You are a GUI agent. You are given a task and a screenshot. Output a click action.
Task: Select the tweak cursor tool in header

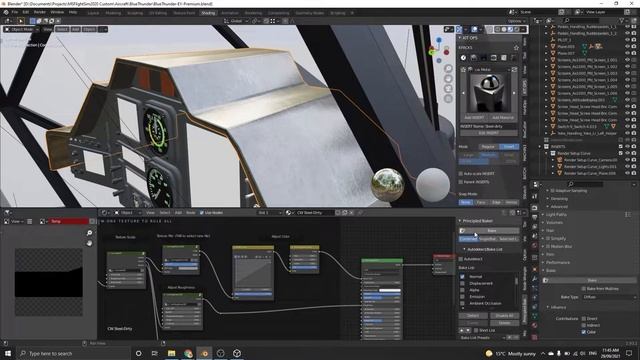(20, 21)
